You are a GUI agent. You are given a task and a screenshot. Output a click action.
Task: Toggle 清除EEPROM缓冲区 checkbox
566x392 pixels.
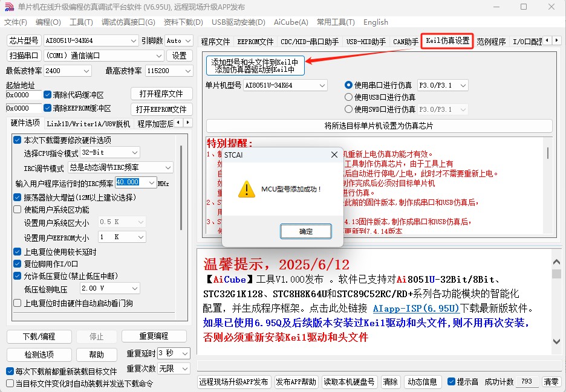click(47, 108)
